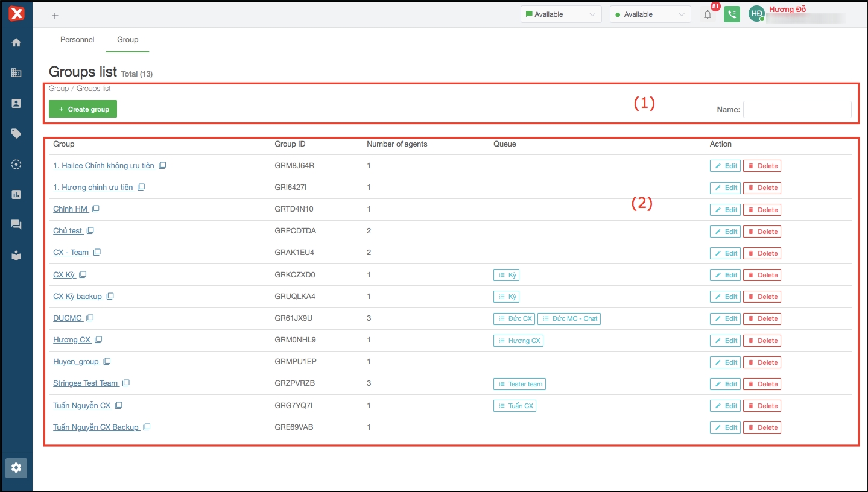Expand the call status Available dropdown with green dot
Screen dimensions: 868x492
tap(650, 14)
